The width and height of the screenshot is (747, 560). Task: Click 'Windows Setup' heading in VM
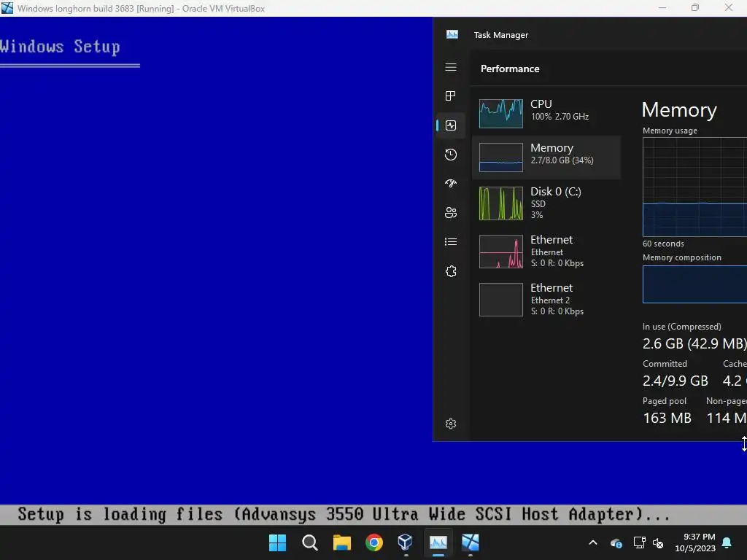(60, 47)
